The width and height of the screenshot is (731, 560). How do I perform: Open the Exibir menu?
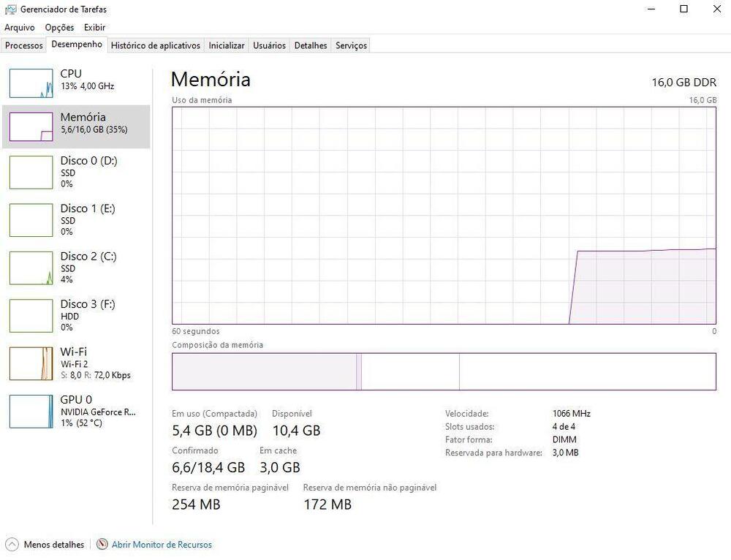pyautogui.click(x=94, y=28)
